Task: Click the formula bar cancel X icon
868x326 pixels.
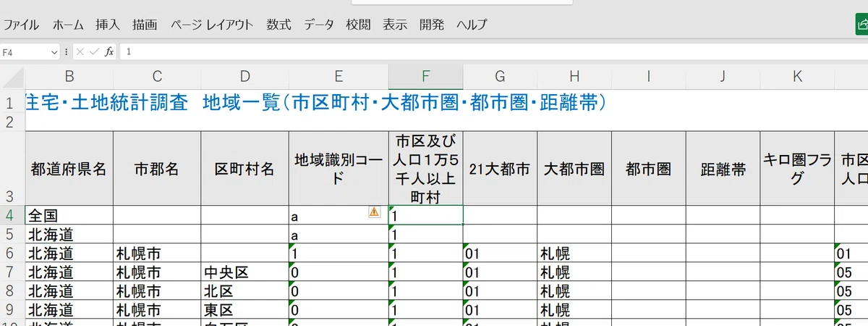Action: click(x=80, y=51)
